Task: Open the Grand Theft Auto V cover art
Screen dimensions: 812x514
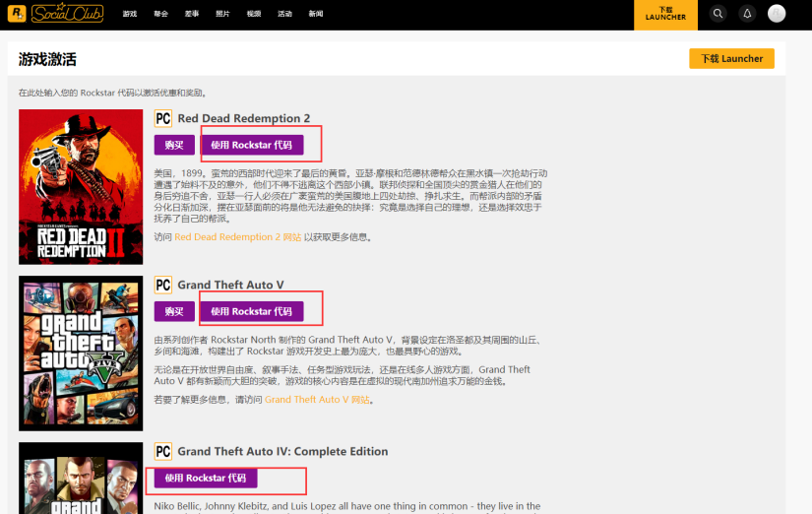Action: pyautogui.click(x=81, y=353)
